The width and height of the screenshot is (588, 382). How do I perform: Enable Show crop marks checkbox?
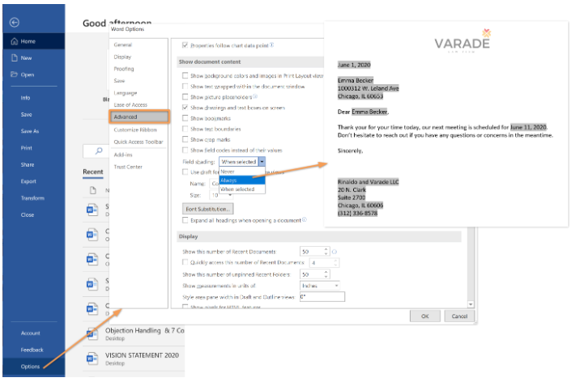[x=185, y=139]
